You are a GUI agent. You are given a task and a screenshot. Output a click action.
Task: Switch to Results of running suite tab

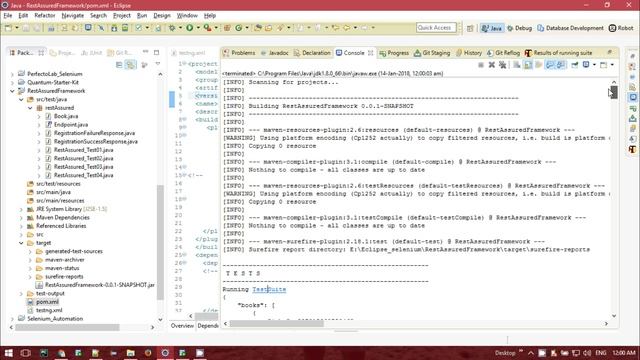pos(558,53)
